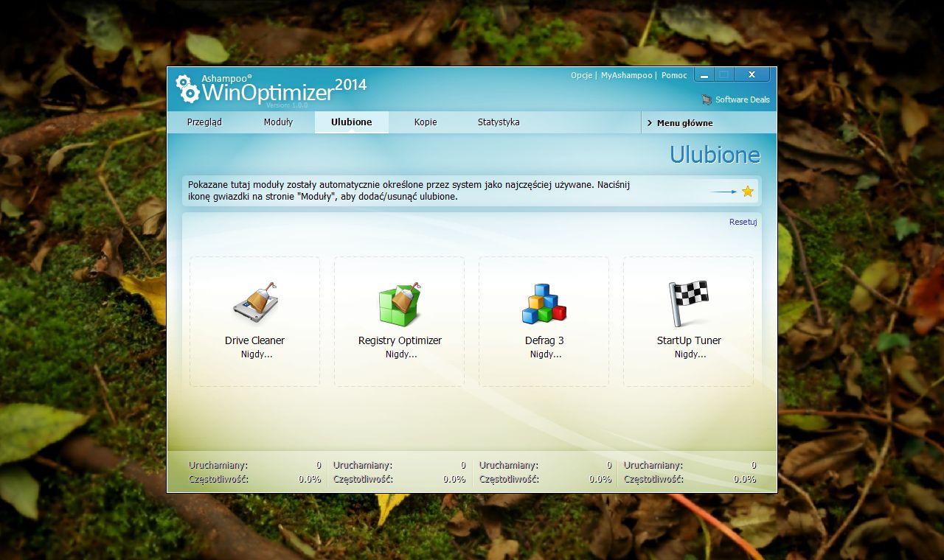Select the Ulubione tab
Viewport: 944px width, 560px height.
click(352, 122)
